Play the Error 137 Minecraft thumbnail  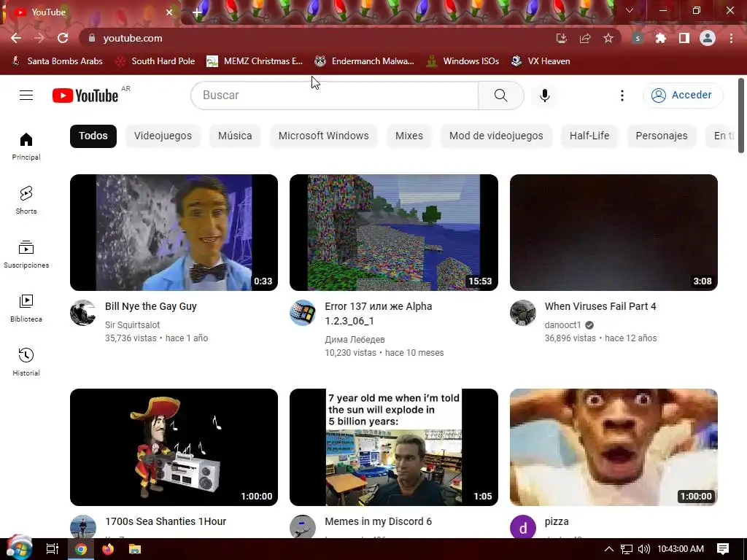(x=394, y=233)
